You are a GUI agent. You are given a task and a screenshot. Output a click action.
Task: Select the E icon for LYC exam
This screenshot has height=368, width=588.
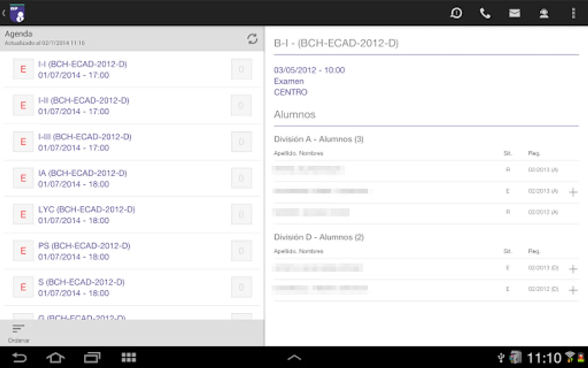tap(23, 214)
